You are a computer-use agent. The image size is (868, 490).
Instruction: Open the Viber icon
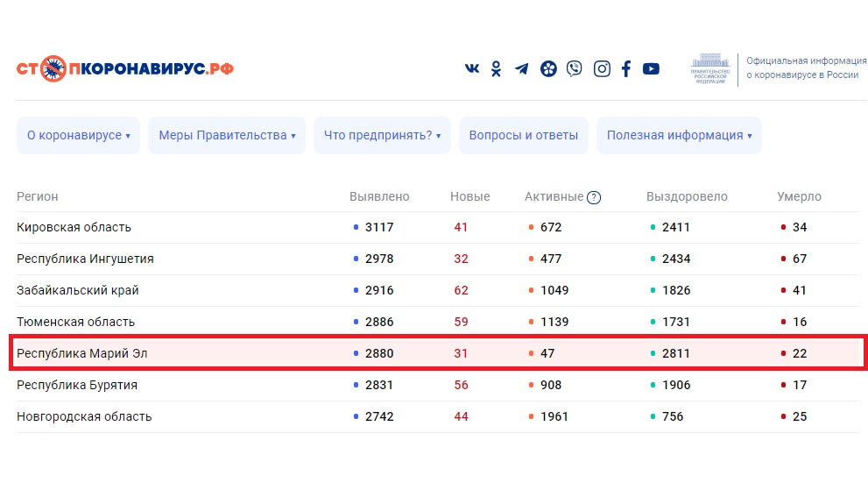tap(574, 69)
